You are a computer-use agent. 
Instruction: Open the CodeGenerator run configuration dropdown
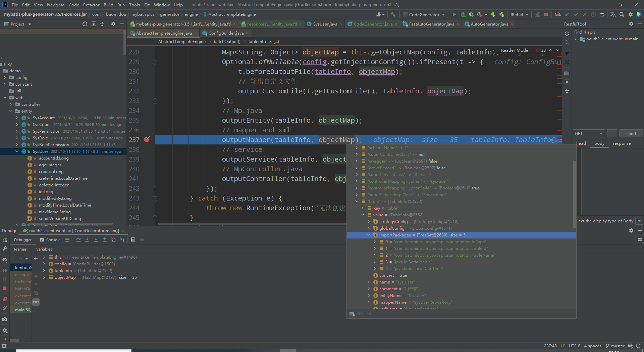(x=424, y=14)
